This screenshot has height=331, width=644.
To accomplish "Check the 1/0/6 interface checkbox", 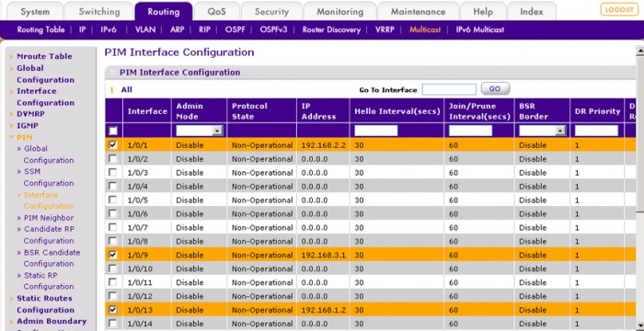I will [113, 213].
